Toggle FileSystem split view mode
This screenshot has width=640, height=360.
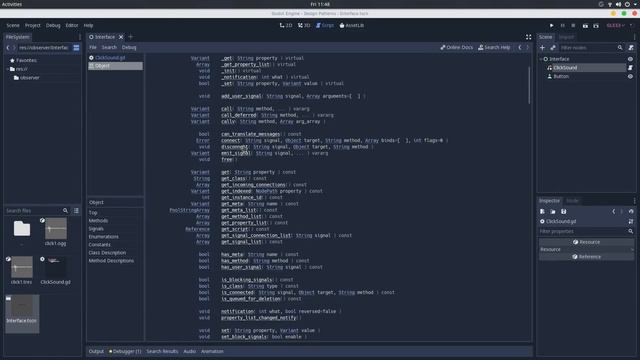[x=76, y=48]
